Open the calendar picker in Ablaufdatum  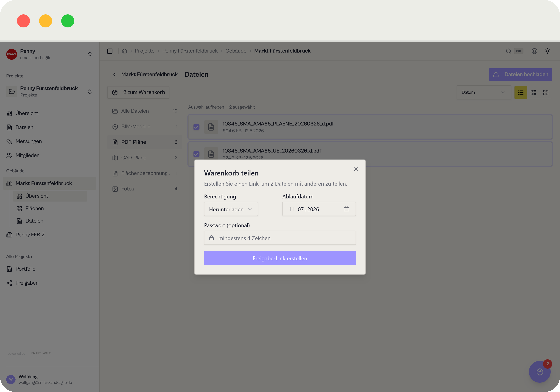pyautogui.click(x=346, y=209)
